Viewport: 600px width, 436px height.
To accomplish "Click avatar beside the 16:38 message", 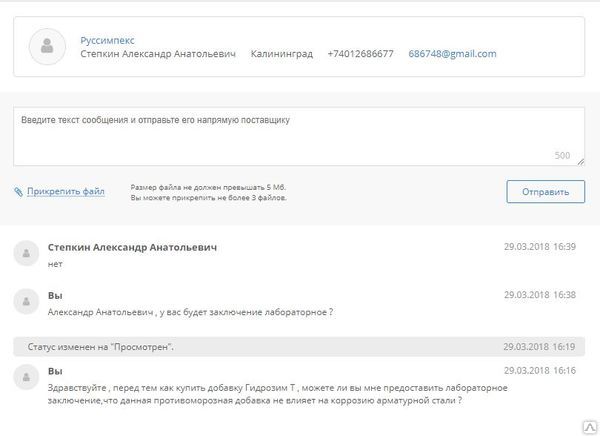I will click(x=27, y=301).
